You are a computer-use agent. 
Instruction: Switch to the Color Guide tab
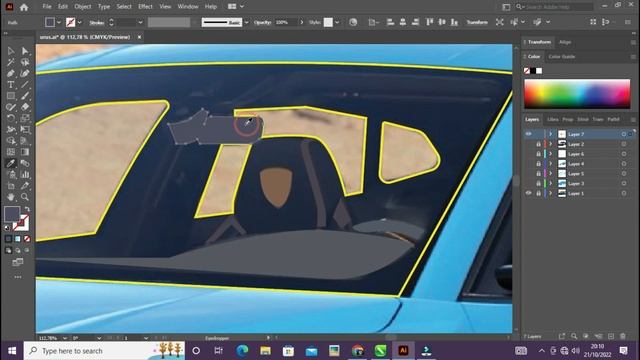tap(562, 57)
